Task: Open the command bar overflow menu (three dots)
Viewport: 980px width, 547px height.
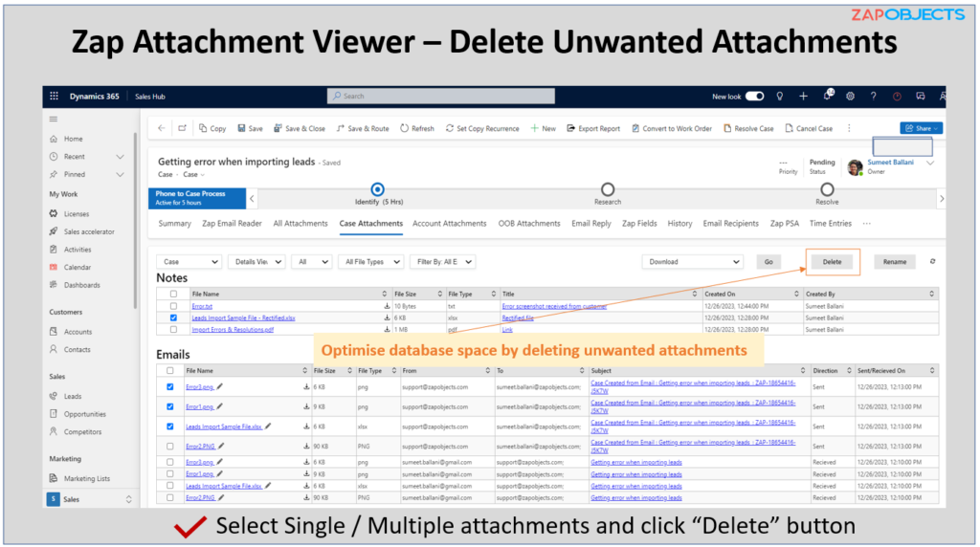Action: (849, 128)
